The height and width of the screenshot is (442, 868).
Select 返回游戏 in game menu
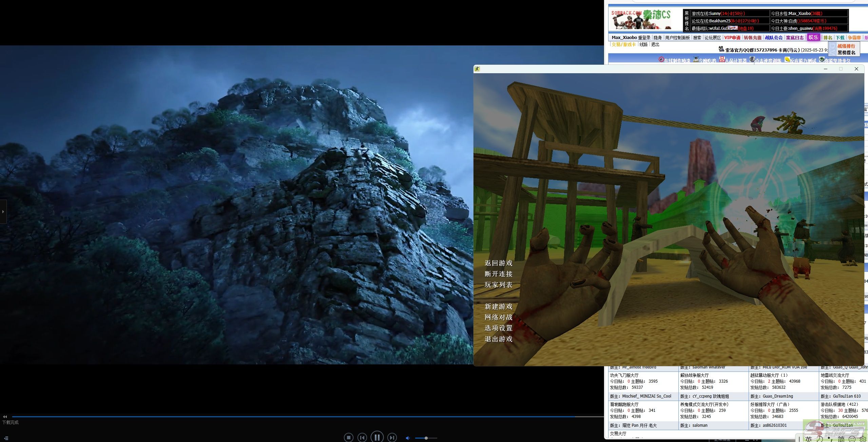[498, 263]
